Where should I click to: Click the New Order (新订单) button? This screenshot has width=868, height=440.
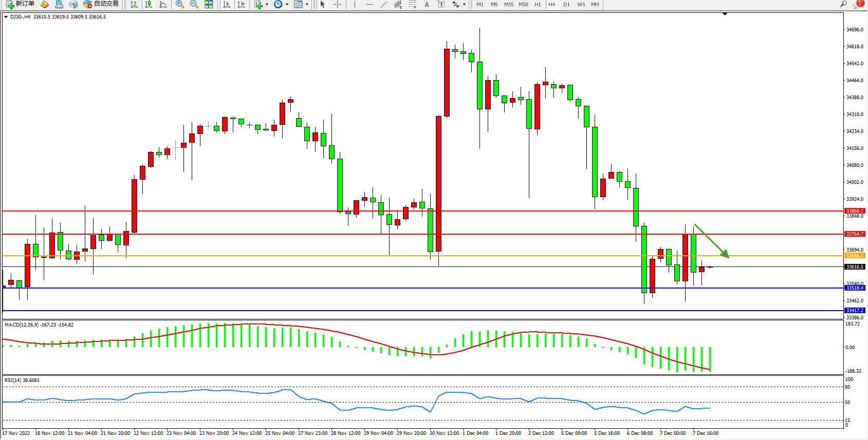click(x=21, y=4)
